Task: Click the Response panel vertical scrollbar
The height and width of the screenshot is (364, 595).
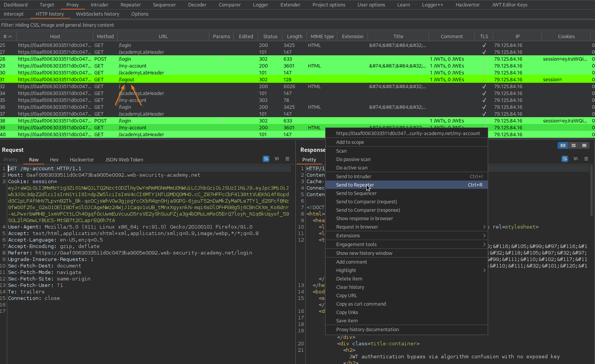Action: tap(592, 191)
